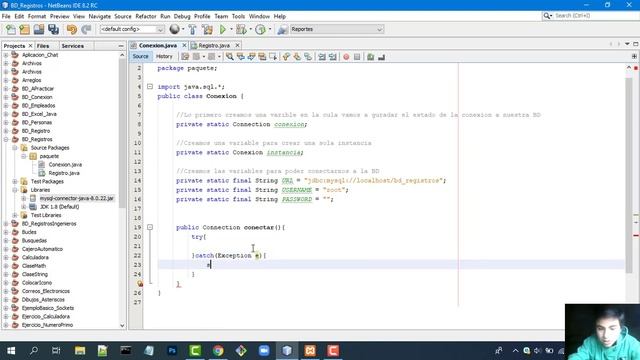Collapse the Libraries node
Image resolution: width=640 pixels, height=360 pixels.
(15, 190)
